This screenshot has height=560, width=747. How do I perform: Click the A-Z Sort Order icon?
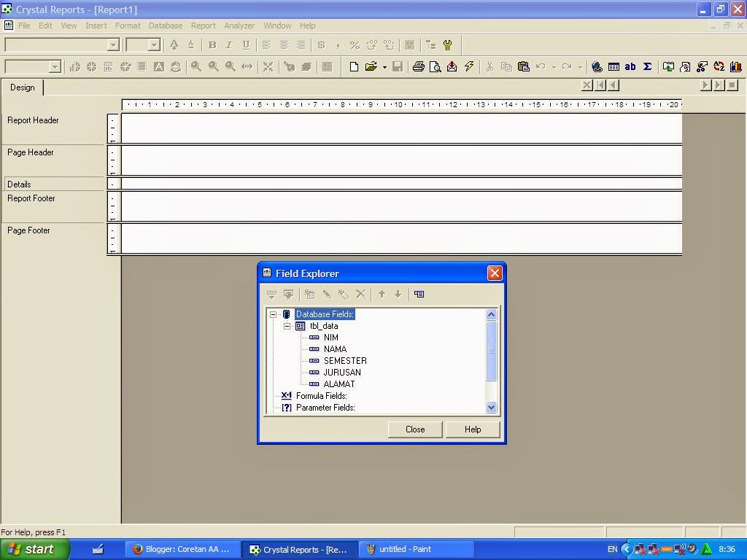tap(719, 66)
